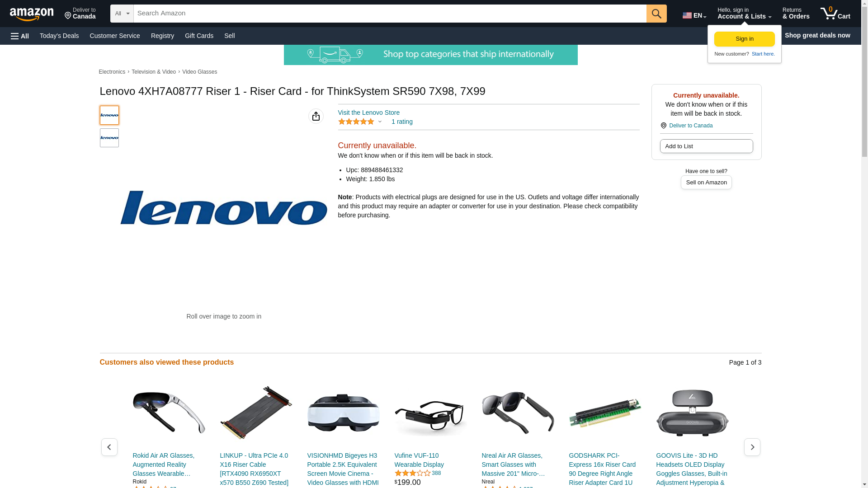Click the Amazon logo
This screenshot has width=868, height=488.
[32, 14]
